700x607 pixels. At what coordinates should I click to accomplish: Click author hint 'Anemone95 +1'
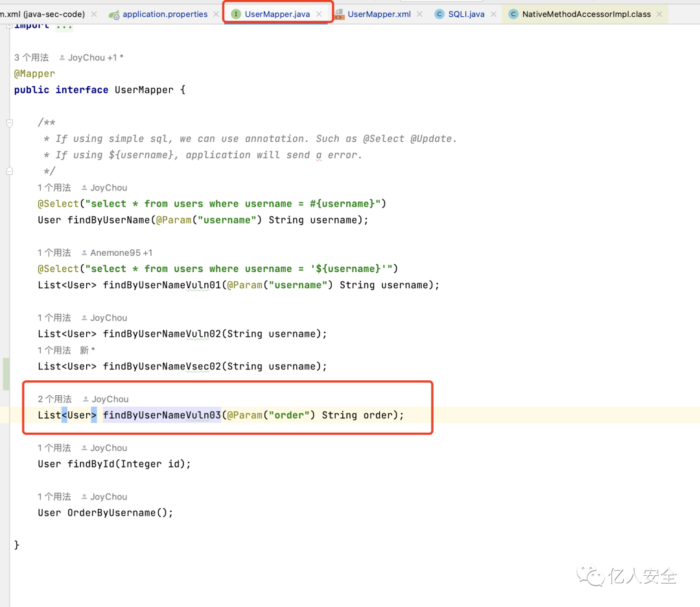click(117, 253)
